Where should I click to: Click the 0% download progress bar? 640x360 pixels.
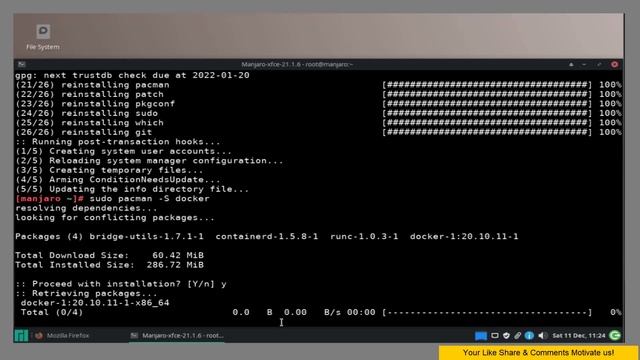(x=487, y=312)
